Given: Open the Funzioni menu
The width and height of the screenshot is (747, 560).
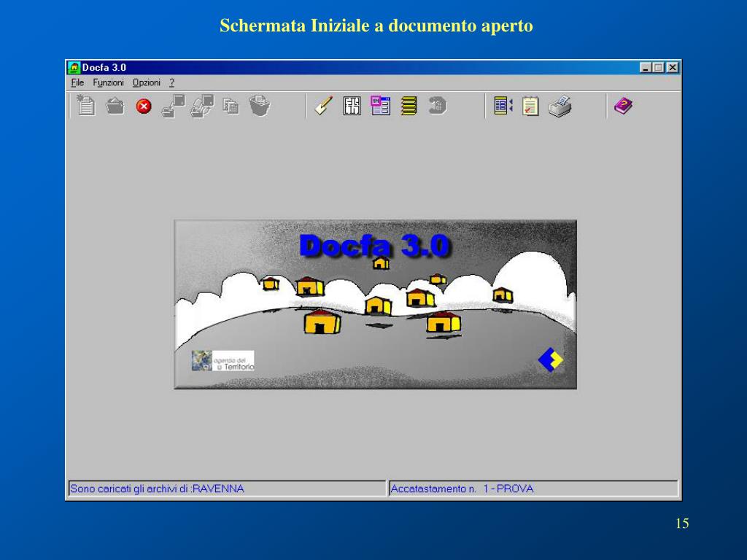Looking at the screenshot, I should [108, 83].
